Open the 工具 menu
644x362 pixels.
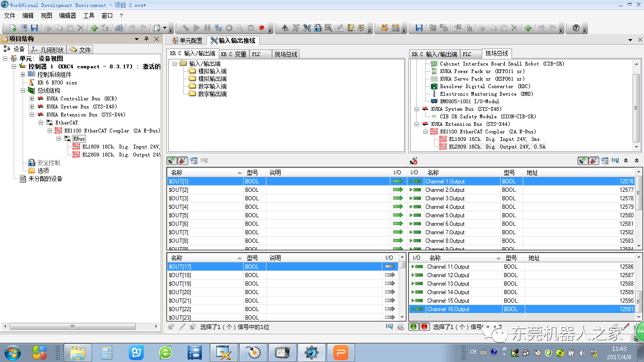(89, 16)
